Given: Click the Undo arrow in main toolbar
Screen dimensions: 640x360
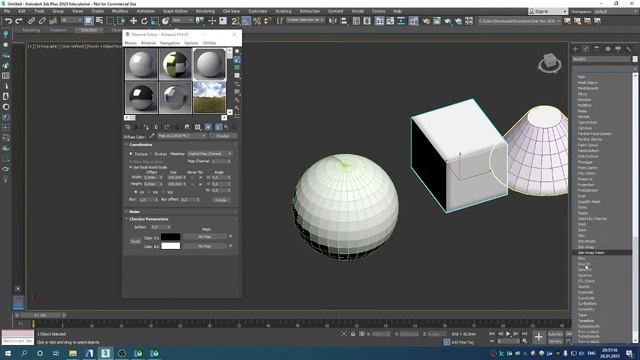Looking at the screenshot, I should click(8, 21).
